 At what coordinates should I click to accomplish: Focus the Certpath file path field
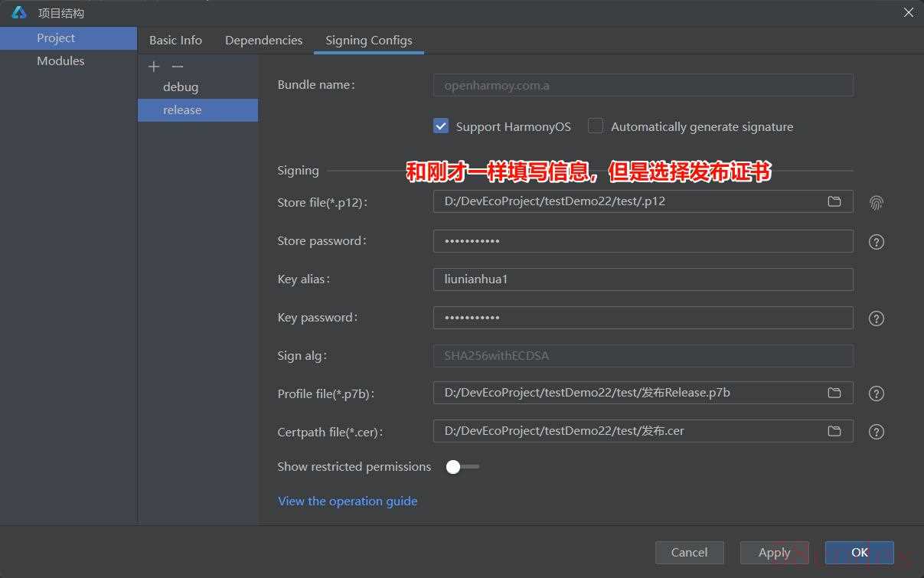pyautogui.click(x=643, y=431)
